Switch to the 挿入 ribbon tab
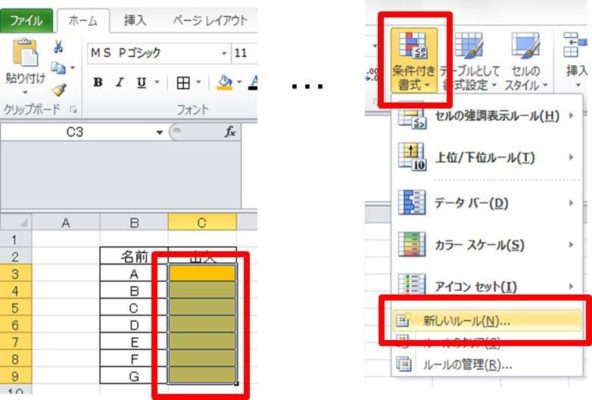The image size is (592, 400). tap(135, 20)
